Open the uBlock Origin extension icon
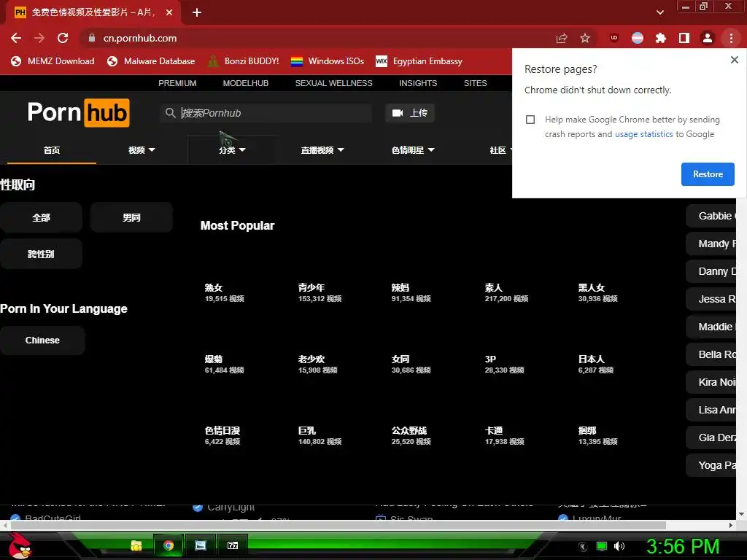Image resolution: width=747 pixels, height=560 pixels. [614, 38]
